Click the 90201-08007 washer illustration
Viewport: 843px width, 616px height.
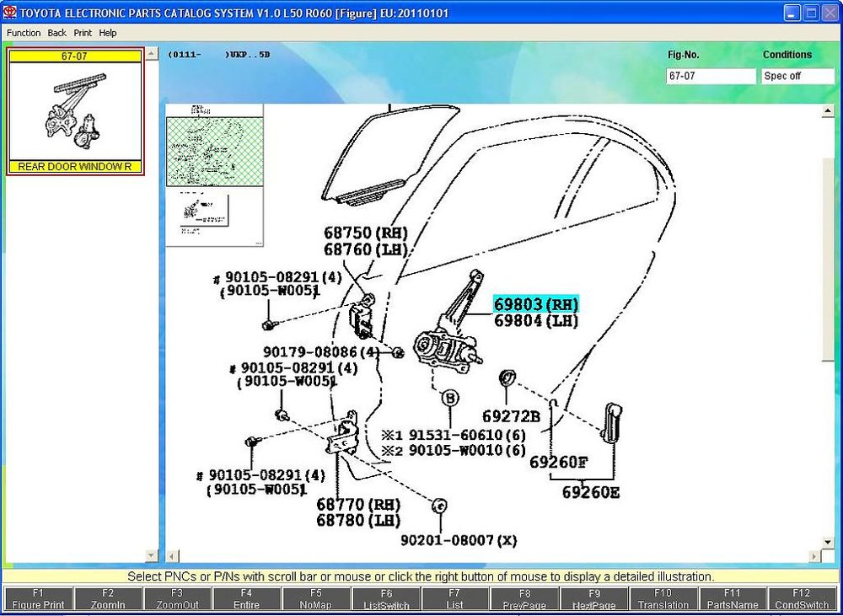(x=439, y=505)
